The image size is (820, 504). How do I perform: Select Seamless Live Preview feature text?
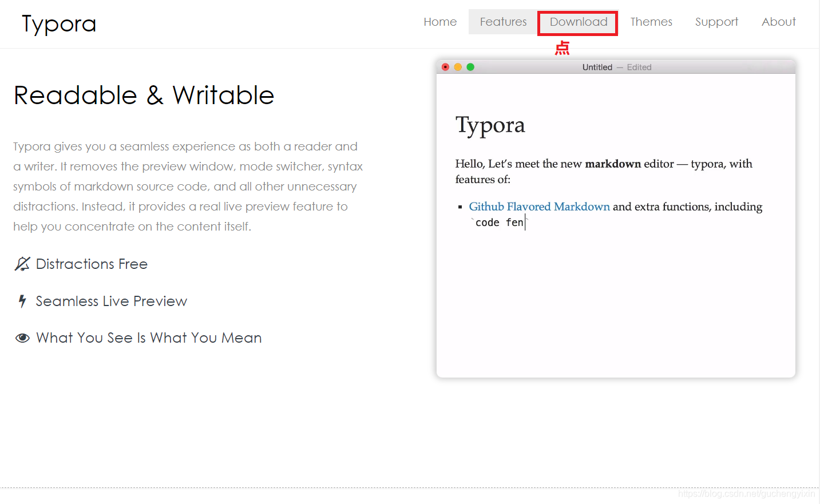tap(112, 301)
